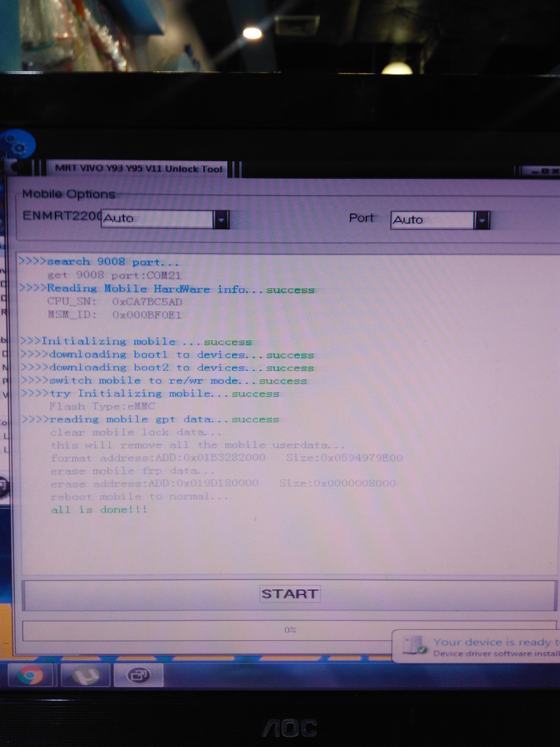Click the 'MSM_ID: 0x000BF0E1' line
This screenshot has width=560, height=747.
point(115,315)
